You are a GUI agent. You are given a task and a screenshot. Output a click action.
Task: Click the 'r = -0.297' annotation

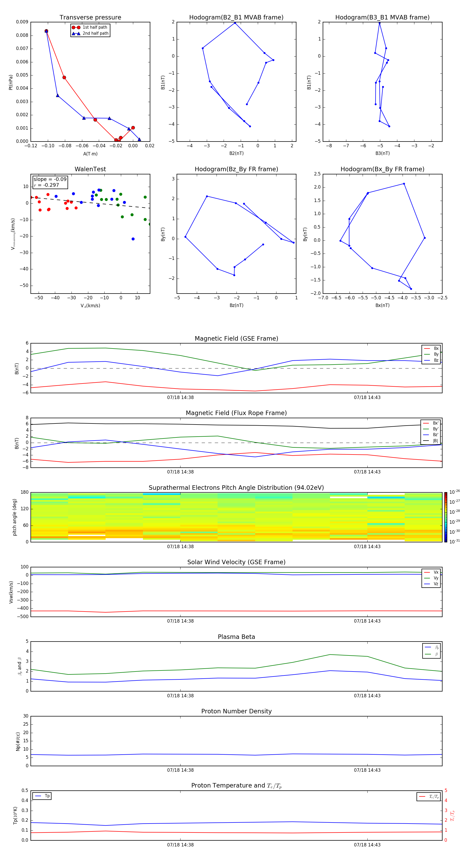point(47,185)
